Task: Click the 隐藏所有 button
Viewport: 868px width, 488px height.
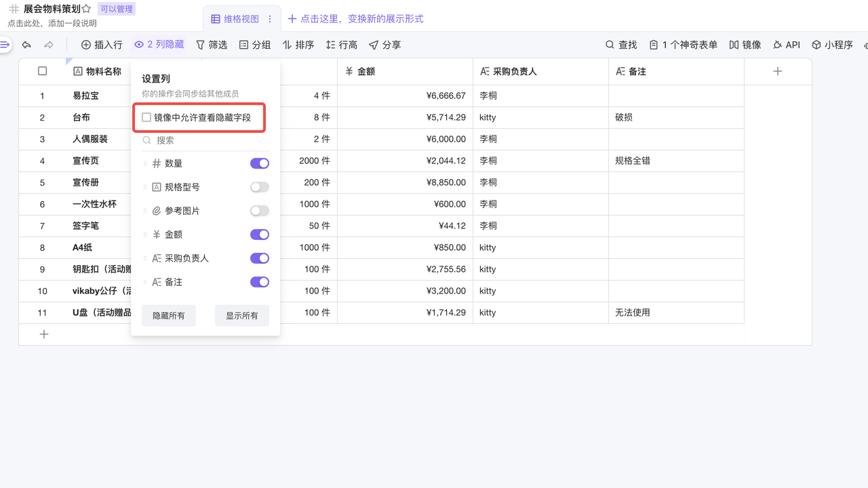Action: click(169, 316)
